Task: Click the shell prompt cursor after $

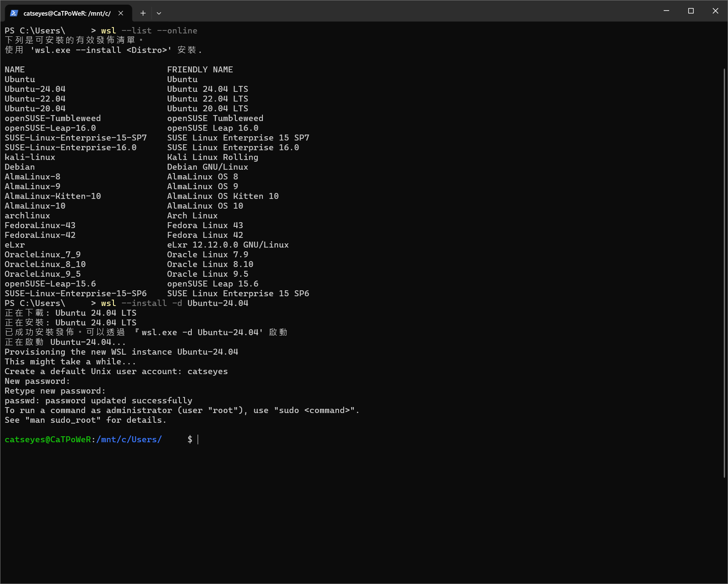Action: coord(198,439)
